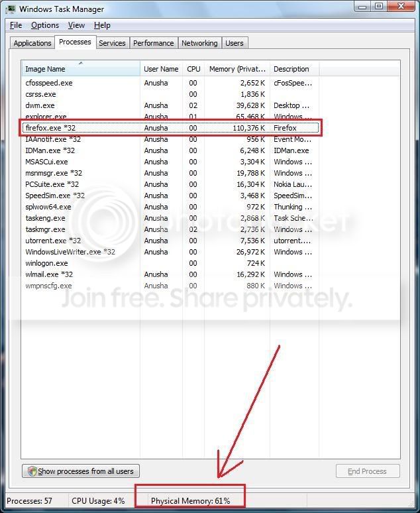Maximize the Task Manager window
420x513 pixels.
click(379, 7)
